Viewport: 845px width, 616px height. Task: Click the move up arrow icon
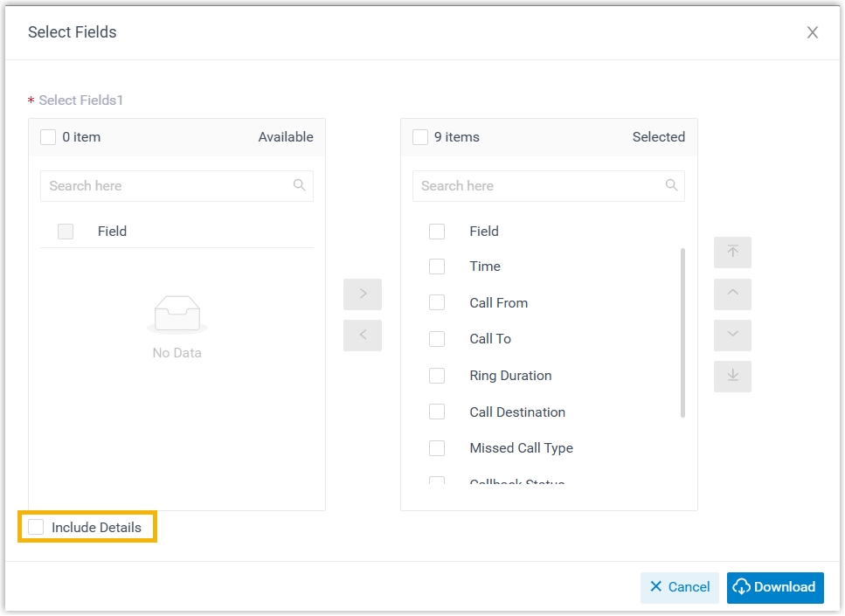[x=732, y=294]
